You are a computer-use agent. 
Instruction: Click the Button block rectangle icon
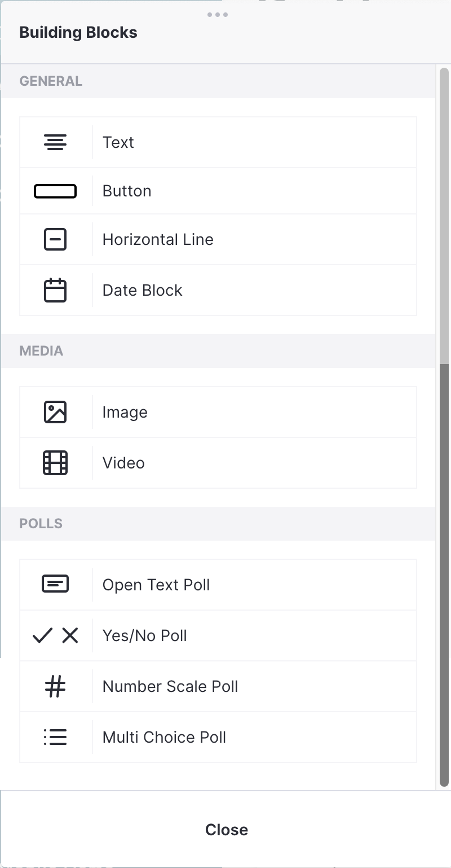tap(55, 191)
